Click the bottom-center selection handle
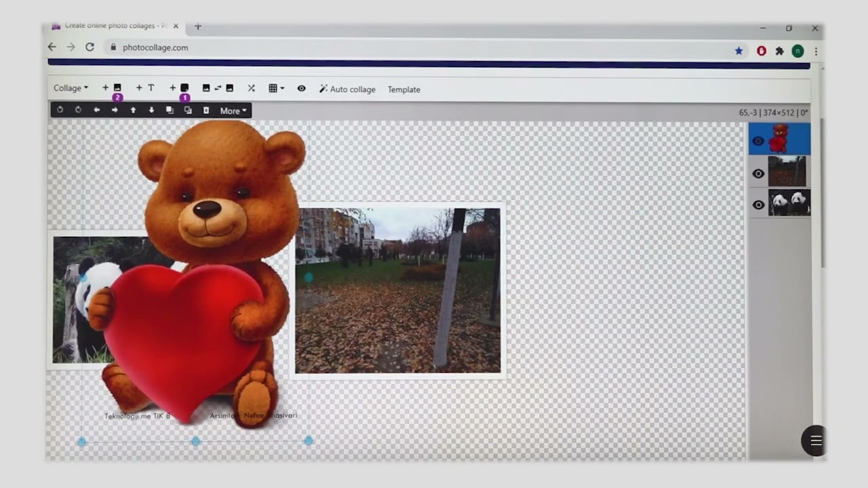This screenshot has width=868, height=488. 195,441
